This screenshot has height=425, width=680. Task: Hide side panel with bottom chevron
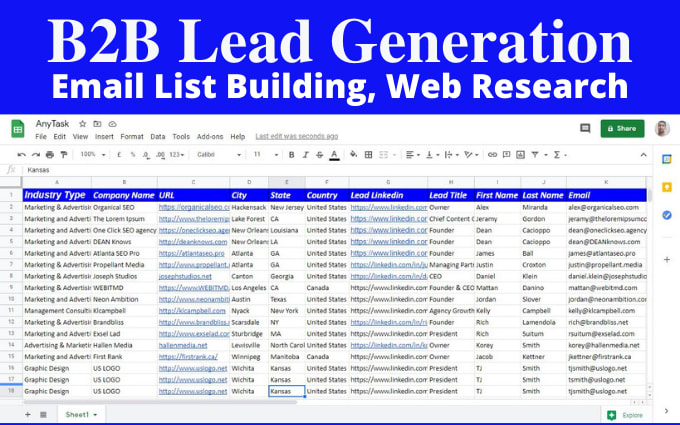(x=666, y=411)
